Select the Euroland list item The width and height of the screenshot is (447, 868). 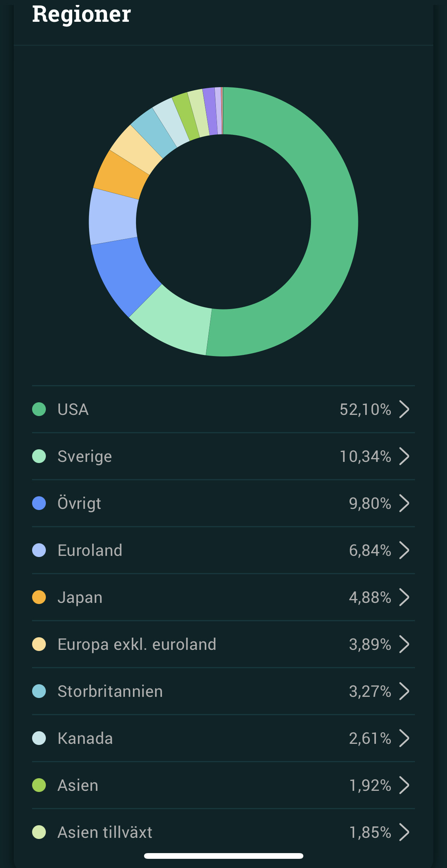(90, 551)
